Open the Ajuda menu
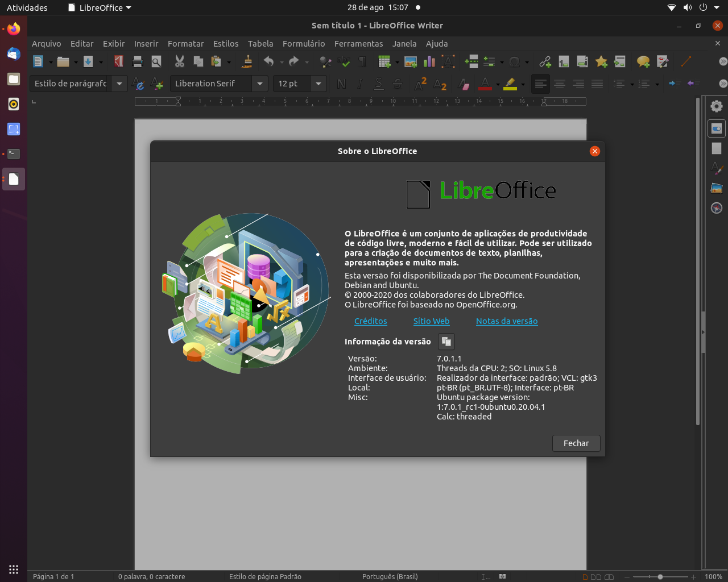Screen dimensions: 728x582 pyautogui.click(x=437, y=43)
